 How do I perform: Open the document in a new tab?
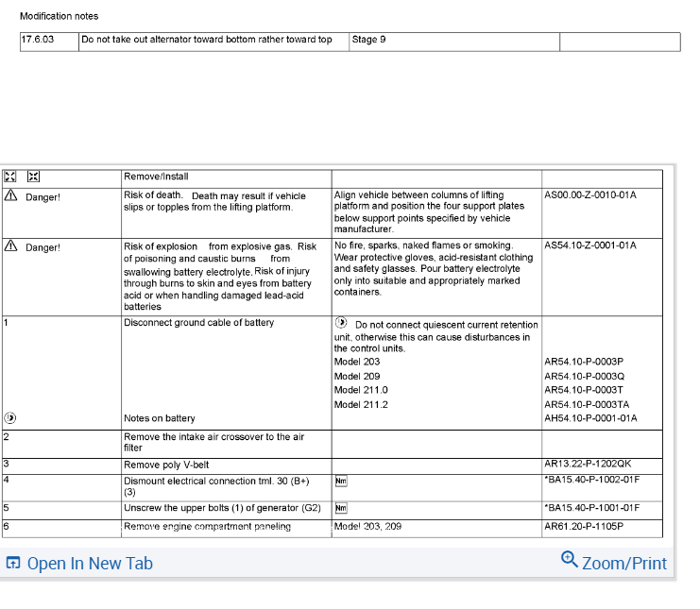click(x=79, y=563)
